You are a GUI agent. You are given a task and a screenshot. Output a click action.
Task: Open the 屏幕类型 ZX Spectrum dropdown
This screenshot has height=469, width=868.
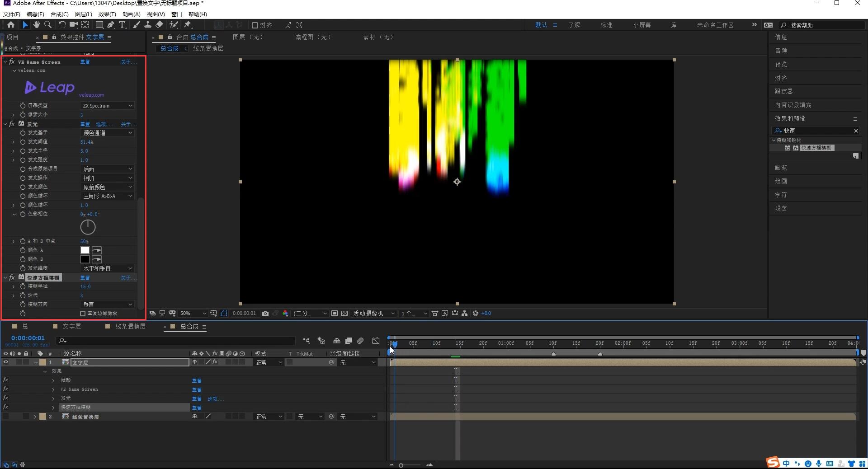tap(107, 106)
